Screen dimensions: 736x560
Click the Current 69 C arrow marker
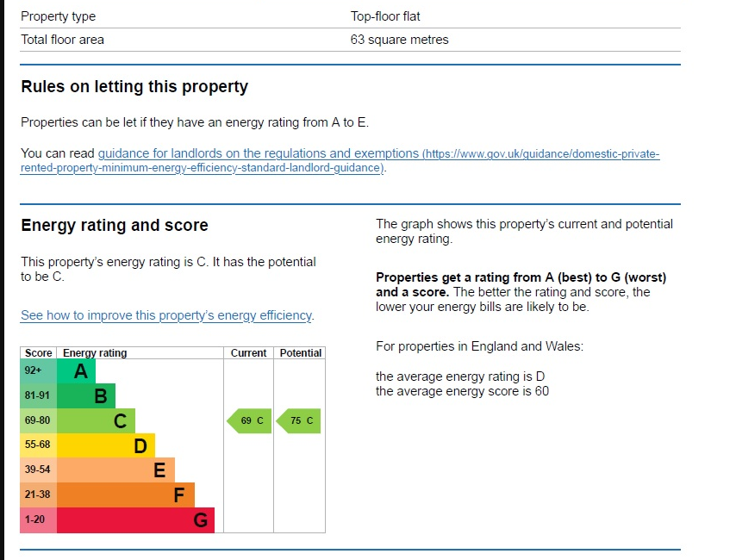click(x=249, y=421)
